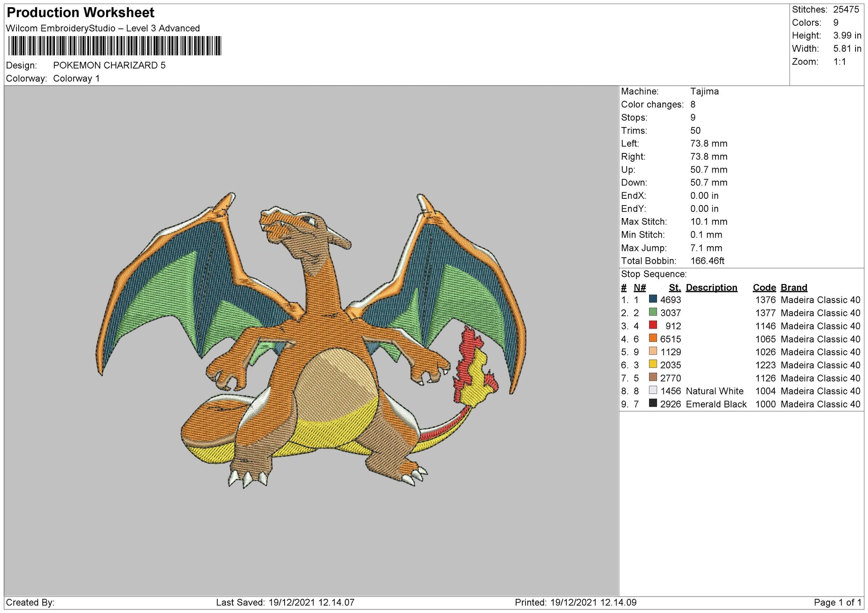The image size is (868, 613).
Task: Click the 'Description' column header
Action: click(x=711, y=288)
